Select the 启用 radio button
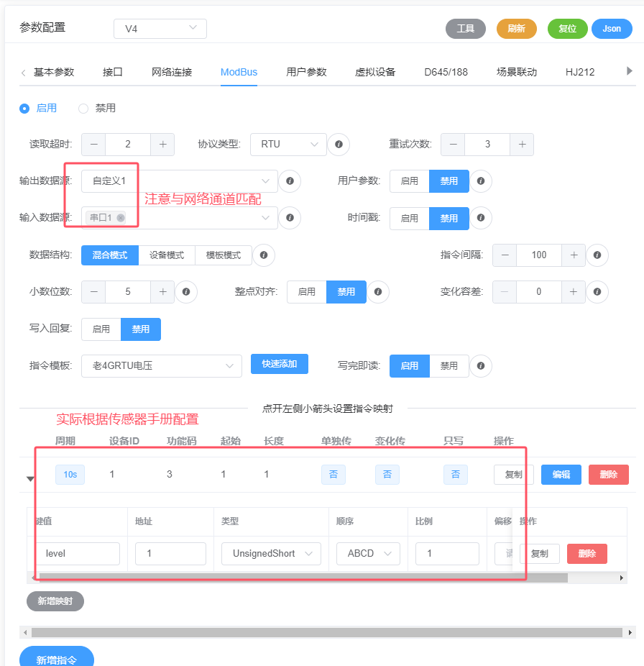The width and height of the screenshot is (644, 666). 24,109
